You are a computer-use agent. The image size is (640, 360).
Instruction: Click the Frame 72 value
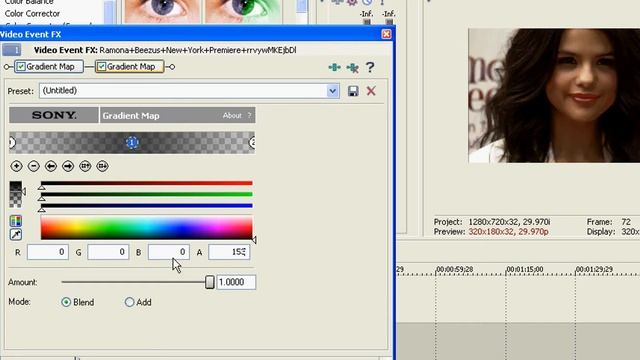tap(626, 222)
